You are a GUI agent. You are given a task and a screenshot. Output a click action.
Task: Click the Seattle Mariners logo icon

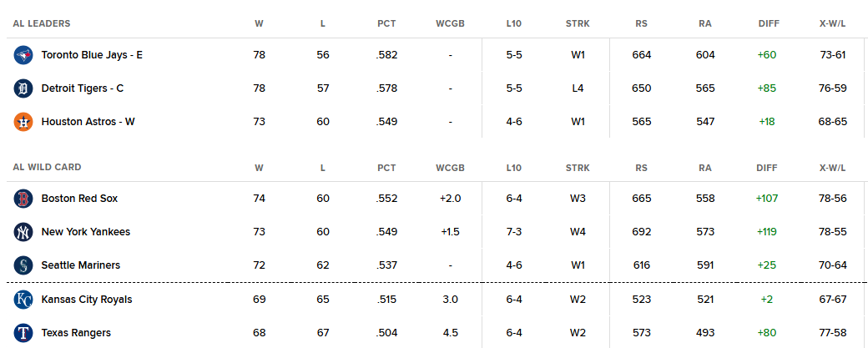tap(23, 265)
